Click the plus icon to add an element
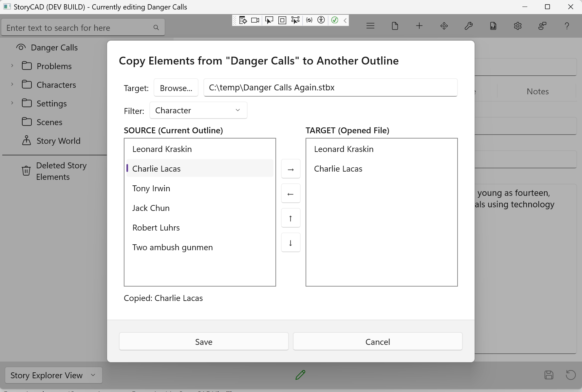 tap(419, 26)
